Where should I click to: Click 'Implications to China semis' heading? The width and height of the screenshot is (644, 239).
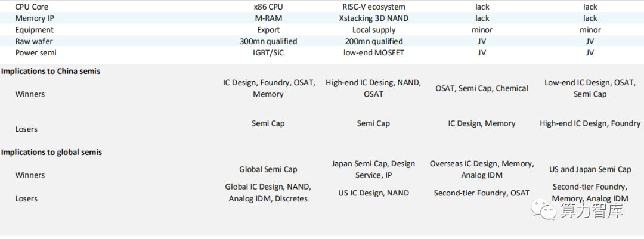(51, 71)
